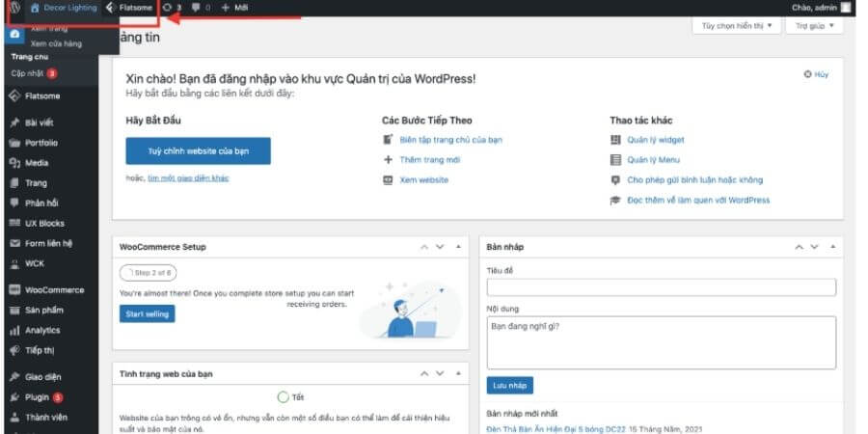Select Xem cửa hàng from site submenu

tap(57, 43)
